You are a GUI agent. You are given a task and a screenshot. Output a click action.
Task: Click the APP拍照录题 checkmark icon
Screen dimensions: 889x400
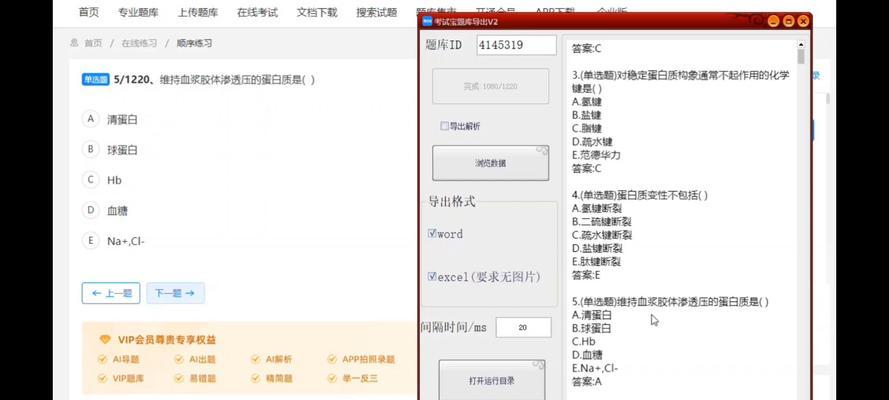click(x=332, y=359)
